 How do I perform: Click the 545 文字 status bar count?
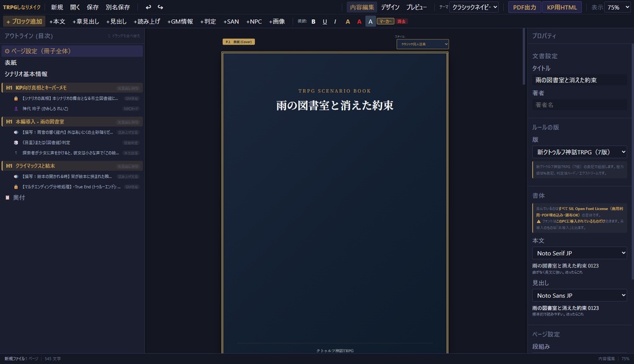[53, 359]
